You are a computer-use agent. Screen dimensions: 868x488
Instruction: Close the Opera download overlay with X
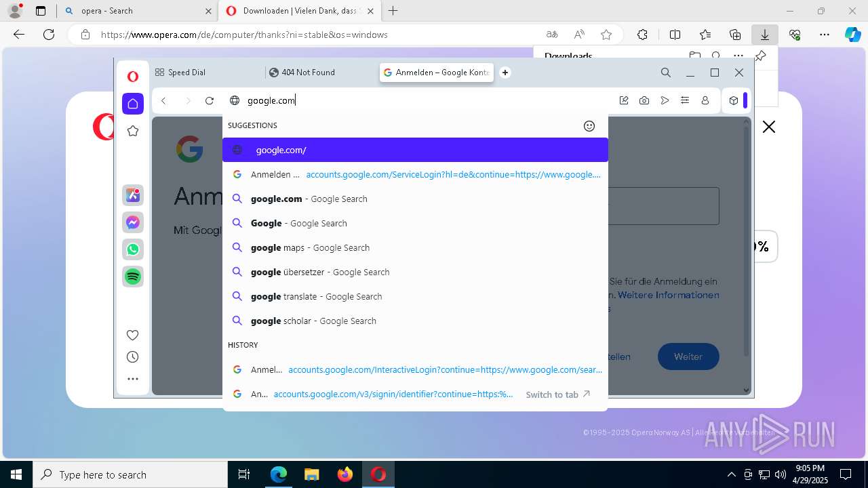point(768,127)
